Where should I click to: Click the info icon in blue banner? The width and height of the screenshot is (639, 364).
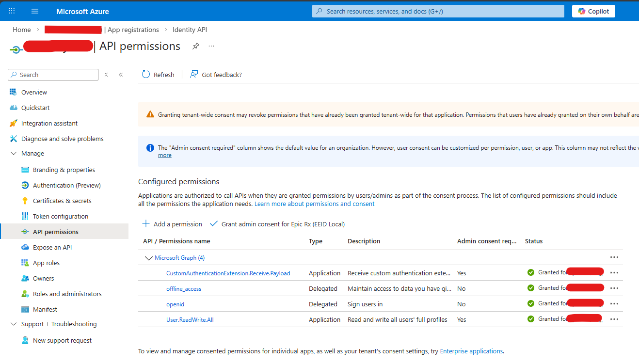[x=150, y=147]
